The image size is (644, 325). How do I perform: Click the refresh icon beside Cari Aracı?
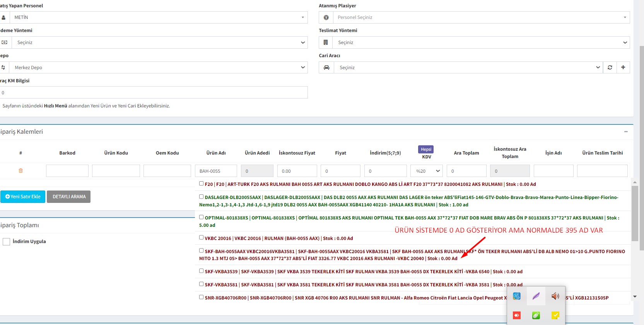610,68
